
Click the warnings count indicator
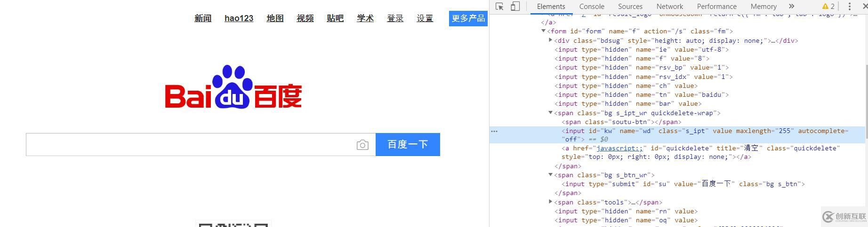pyautogui.click(x=828, y=6)
